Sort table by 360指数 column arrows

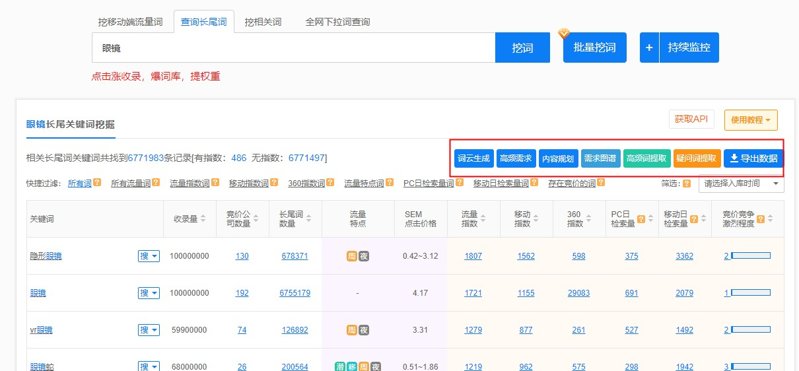tap(589, 219)
